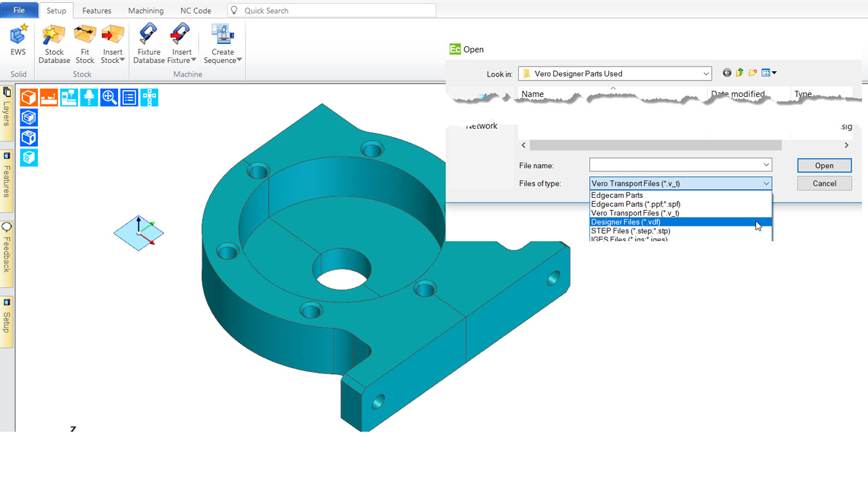Viewport: 868px width, 488px height.
Task: Open the Stock Database
Action: pos(54,43)
